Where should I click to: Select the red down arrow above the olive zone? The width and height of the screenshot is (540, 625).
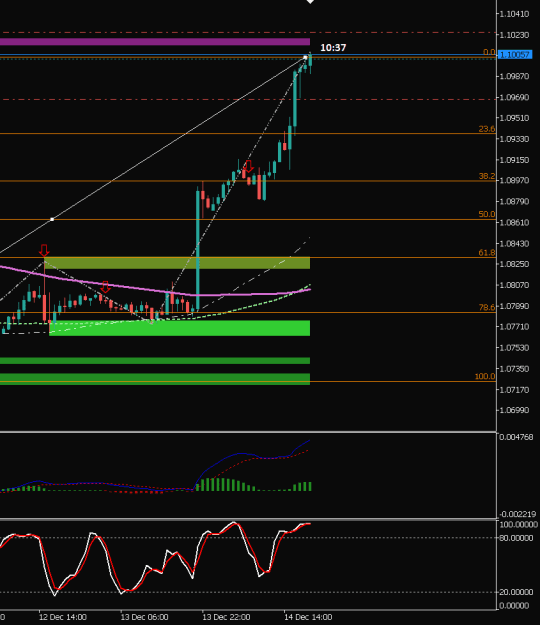tap(44, 250)
